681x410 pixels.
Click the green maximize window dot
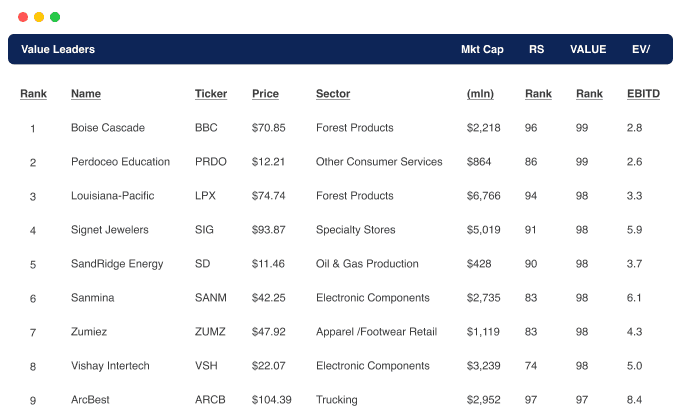(55, 17)
